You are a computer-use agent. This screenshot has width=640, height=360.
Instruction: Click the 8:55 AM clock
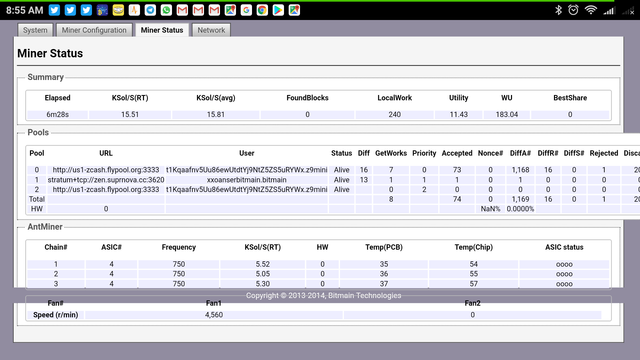pos(24,10)
